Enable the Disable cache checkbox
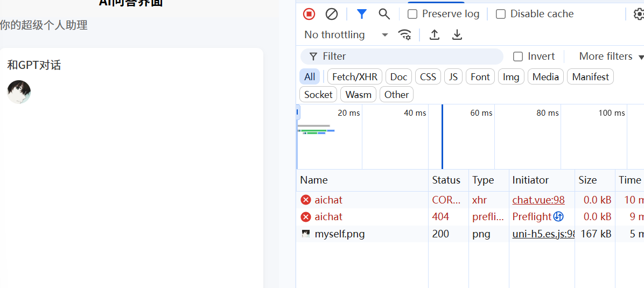 [501, 14]
